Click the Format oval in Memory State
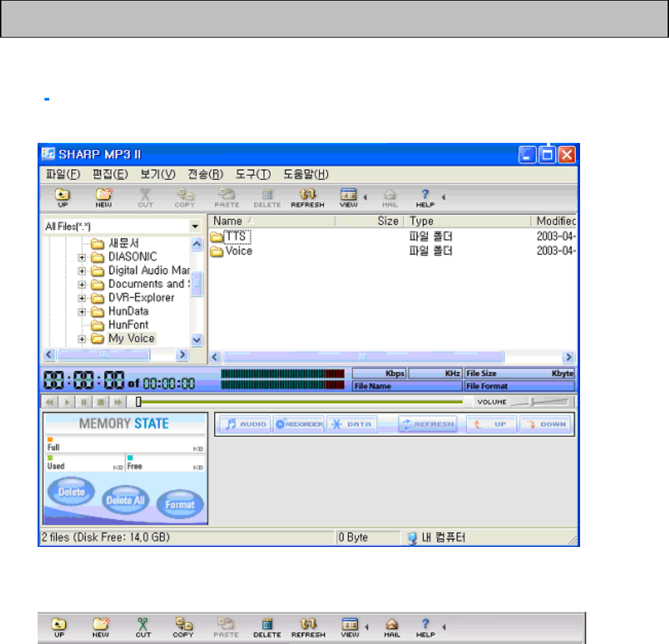Viewport: 669px width, 644px height. (180, 504)
